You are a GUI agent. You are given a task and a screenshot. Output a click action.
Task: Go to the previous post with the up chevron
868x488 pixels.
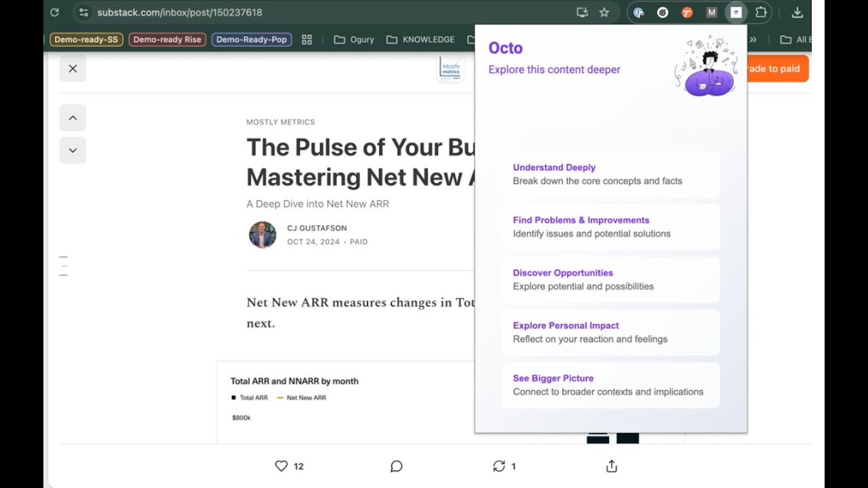pyautogui.click(x=73, y=118)
